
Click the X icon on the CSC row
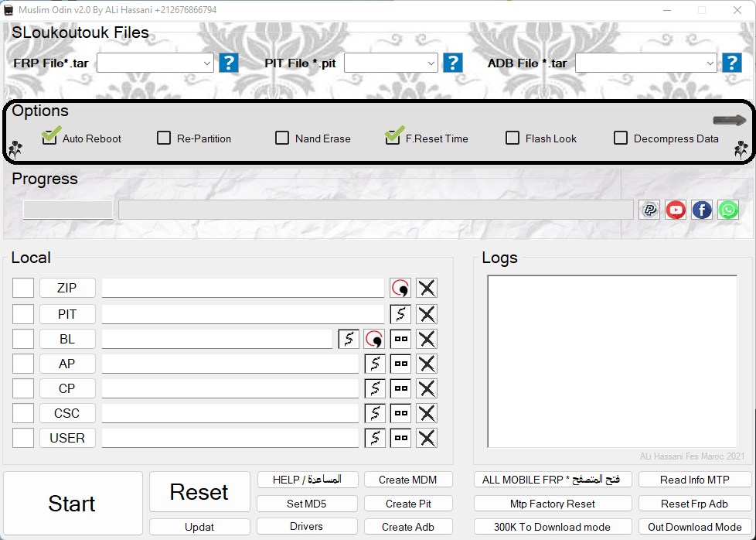[427, 413]
